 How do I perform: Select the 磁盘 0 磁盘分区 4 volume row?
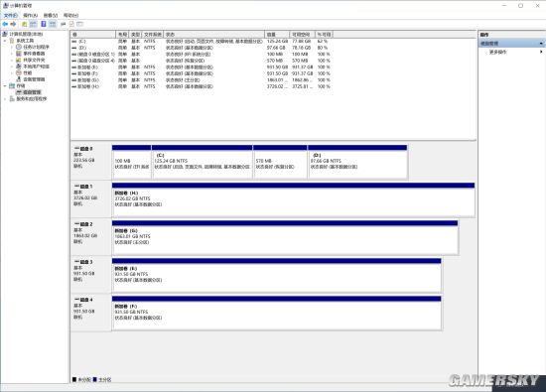202,61
